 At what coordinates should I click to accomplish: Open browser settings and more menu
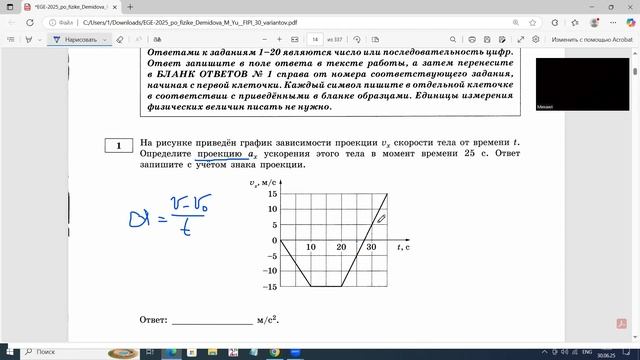(613, 23)
